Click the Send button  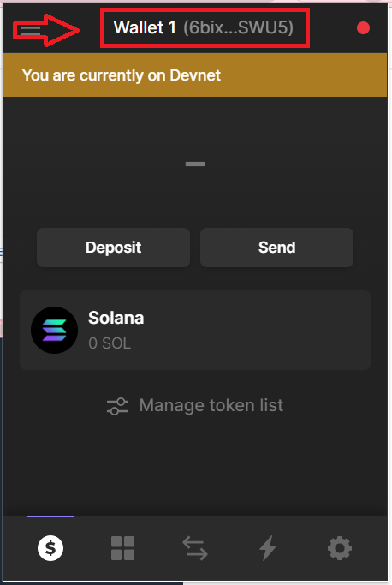point(276,248)
